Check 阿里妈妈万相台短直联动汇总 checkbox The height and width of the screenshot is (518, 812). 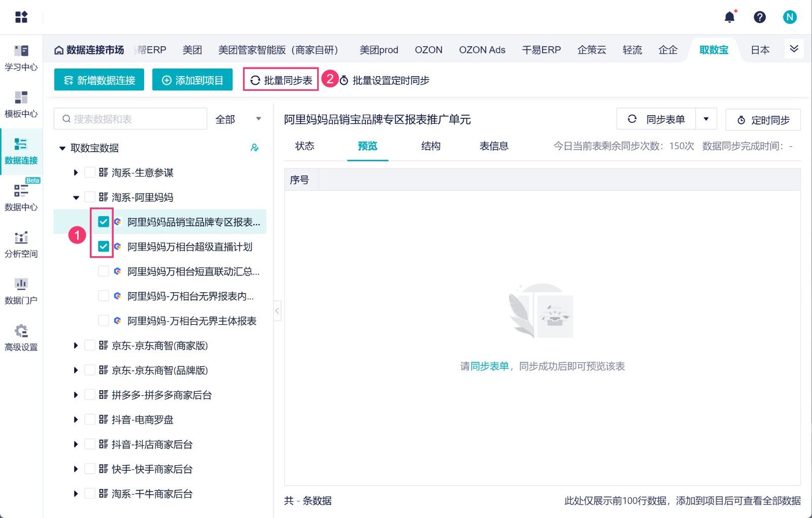pos(104,271)
